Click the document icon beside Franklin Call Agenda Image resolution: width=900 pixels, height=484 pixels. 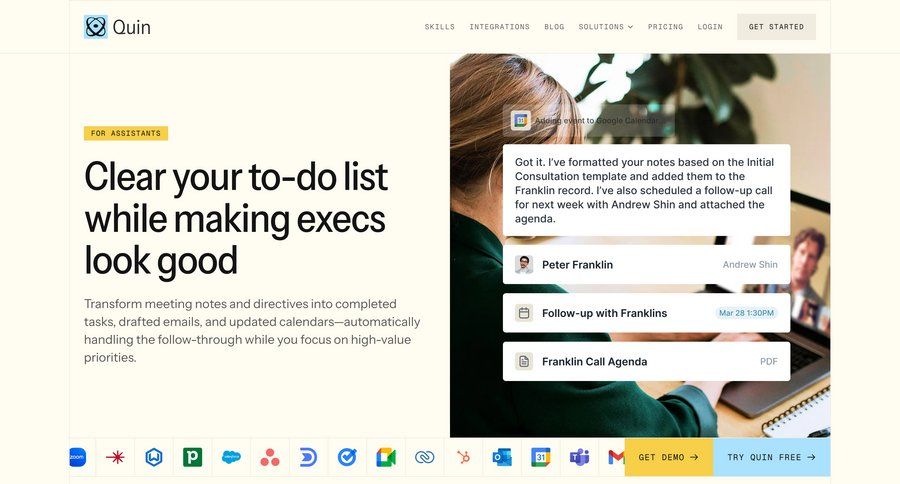523,361
